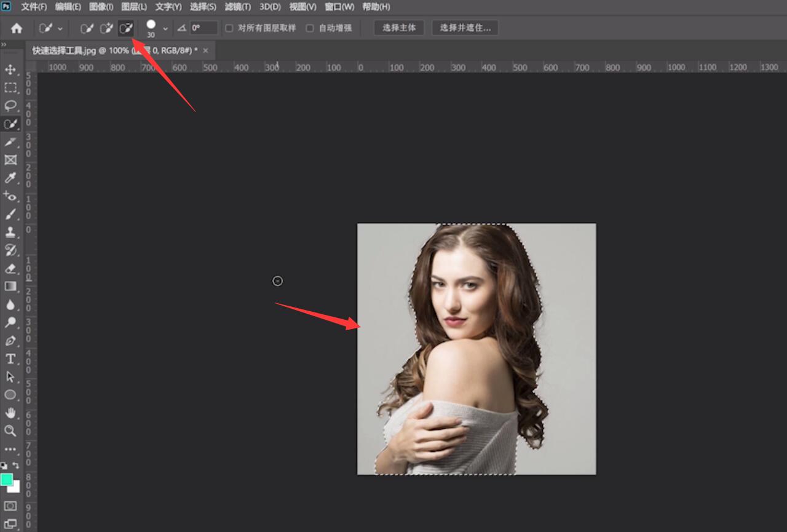The height and width of the screenshot is (532, 787).
Task: Enable 自动增强 checkbox
Action: pyautogui.click(x=310, y=28)
